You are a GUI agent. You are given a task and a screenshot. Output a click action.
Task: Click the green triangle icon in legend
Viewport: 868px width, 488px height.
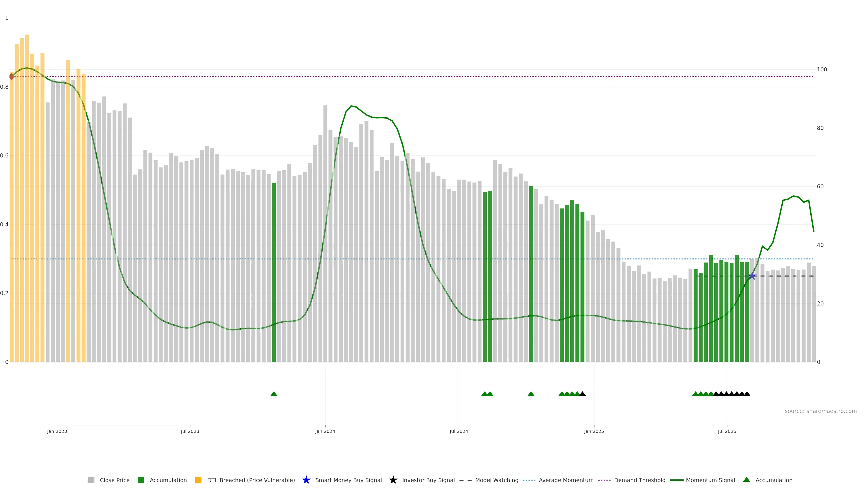pyautogui.click(x=746, y=480)
